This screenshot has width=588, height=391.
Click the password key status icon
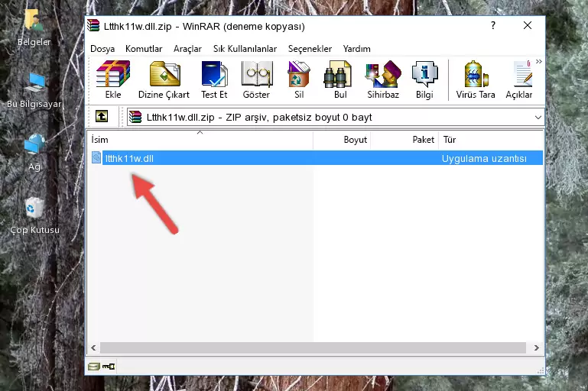pyautogui.click(x=109, y=367)
